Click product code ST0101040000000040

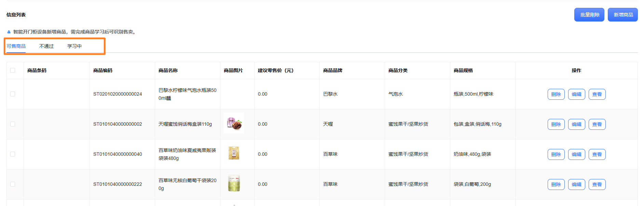point(118,154)
